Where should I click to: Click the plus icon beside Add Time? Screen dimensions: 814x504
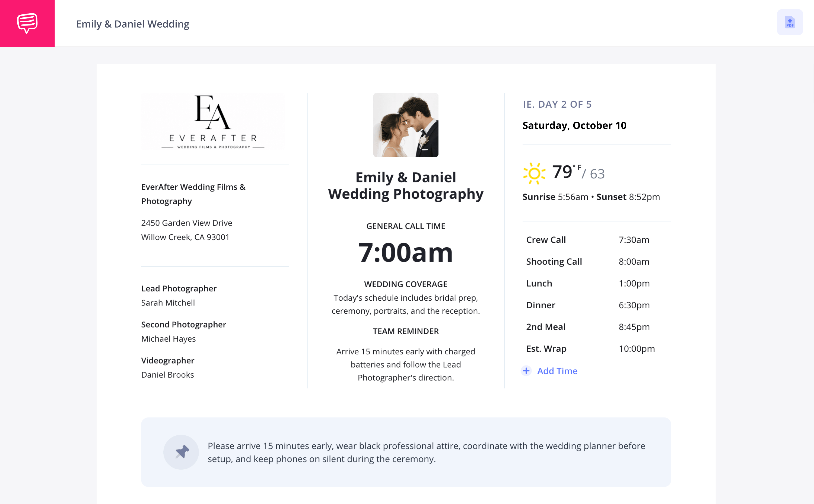point(526,371)
